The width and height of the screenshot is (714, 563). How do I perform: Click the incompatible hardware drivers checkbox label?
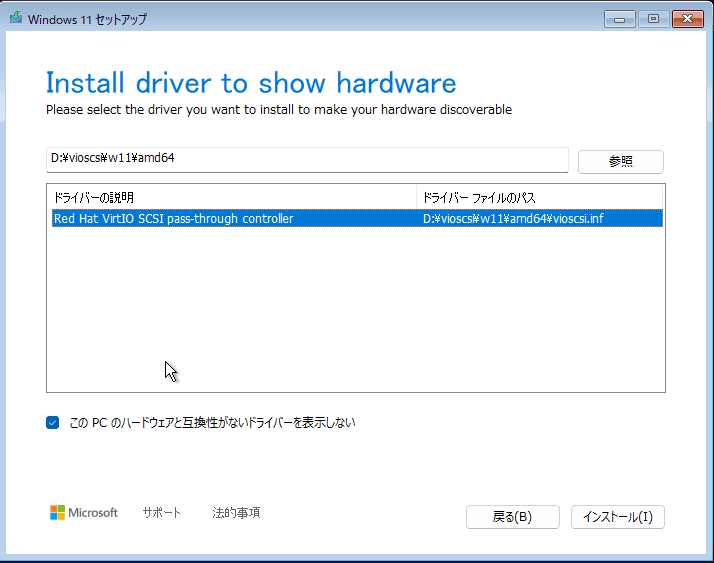click(x=212, y=423)
